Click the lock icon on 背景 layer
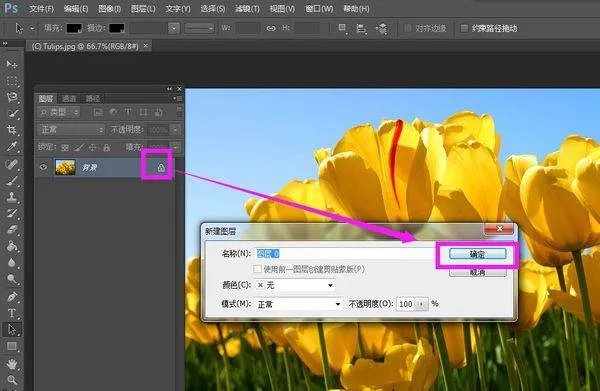Screen dimensions: 600x391 [x=161, y=168]
